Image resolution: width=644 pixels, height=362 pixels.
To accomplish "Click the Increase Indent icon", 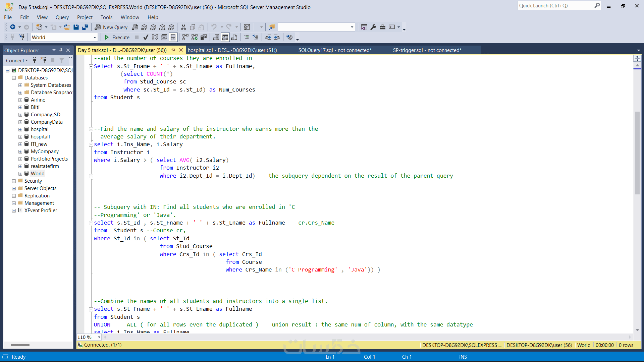I will [x=277, y=37].
